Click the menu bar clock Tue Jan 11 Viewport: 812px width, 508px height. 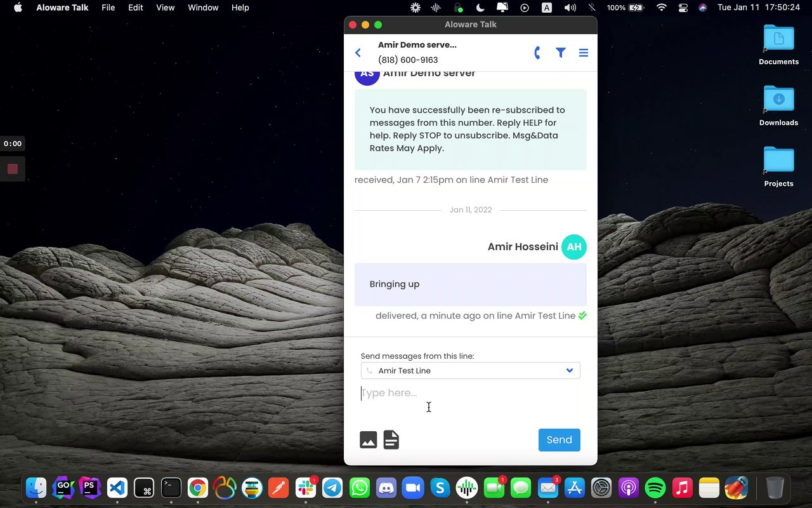pyautogui.click(x=758, y=8)
